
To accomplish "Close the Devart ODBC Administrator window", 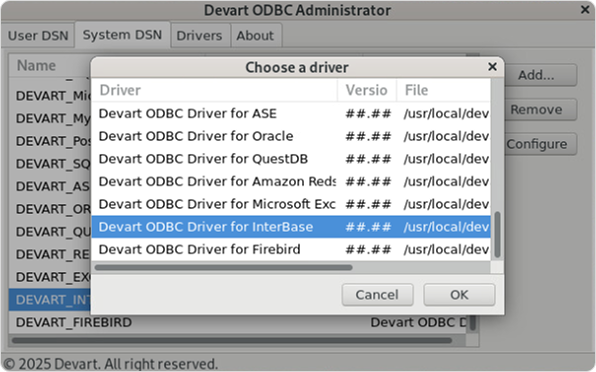I will pyautogui.click(x=585, y=9).
